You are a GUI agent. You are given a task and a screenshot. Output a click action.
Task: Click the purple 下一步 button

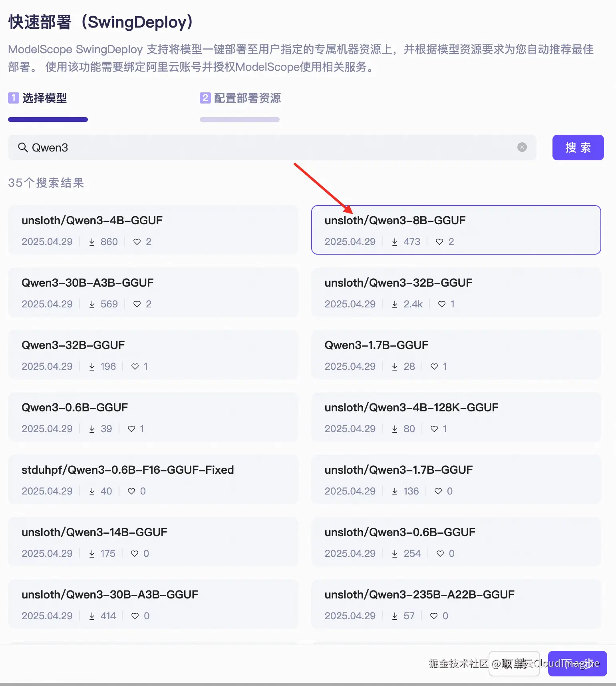pyautogui.click(x=577, y=664)
